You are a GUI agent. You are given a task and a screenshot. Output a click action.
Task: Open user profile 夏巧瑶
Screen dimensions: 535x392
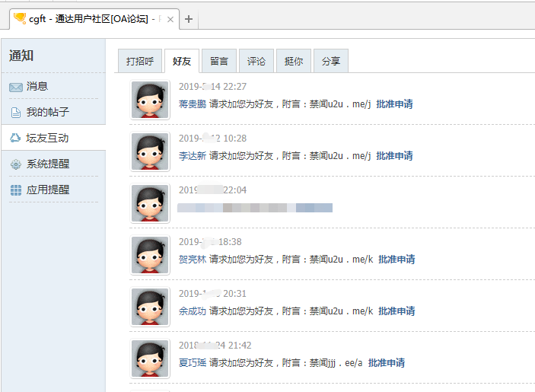tap(193, 362)
